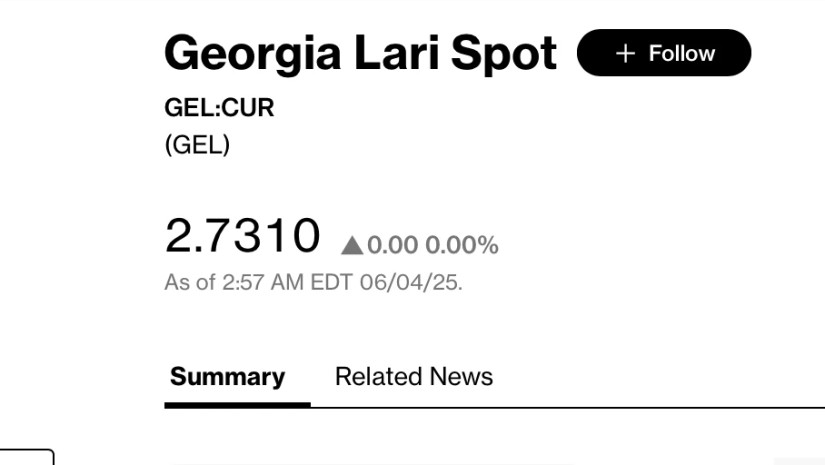The height and width of the screenshot is (465, 825).
Task: Click the word 'Lari' in the heading
Action: pyautogui.click(x=397, y=53)
